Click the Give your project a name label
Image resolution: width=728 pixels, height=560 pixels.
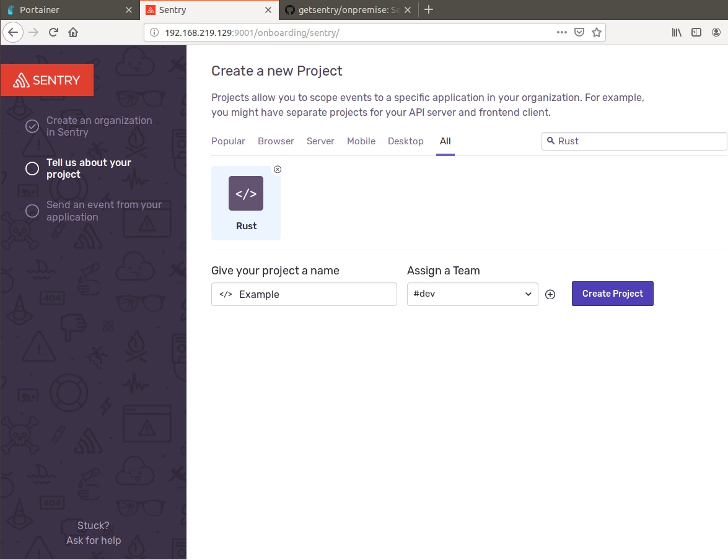[x=275, y=271]
